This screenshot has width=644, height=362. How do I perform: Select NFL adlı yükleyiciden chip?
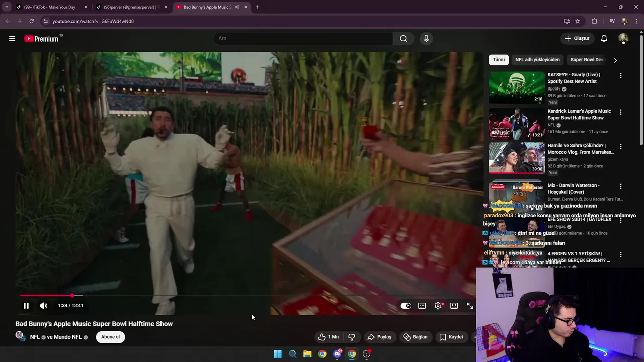pyautogui.click(x=537, y=60)
